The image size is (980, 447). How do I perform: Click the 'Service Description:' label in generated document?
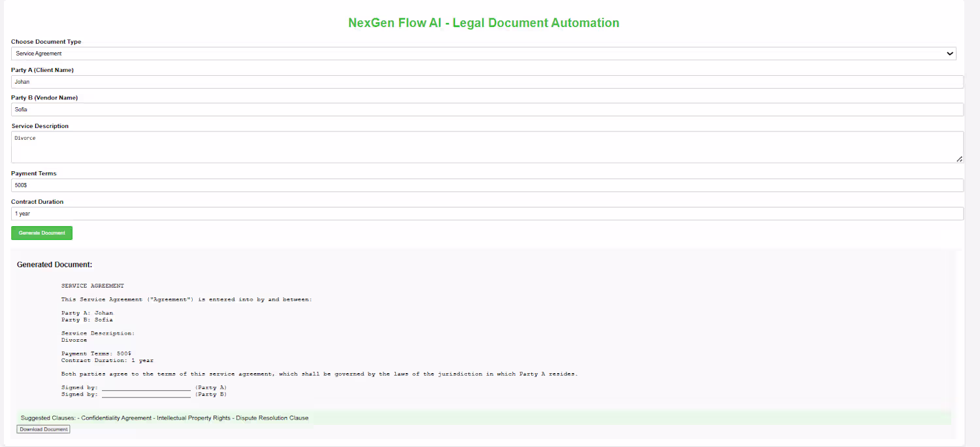98,333
